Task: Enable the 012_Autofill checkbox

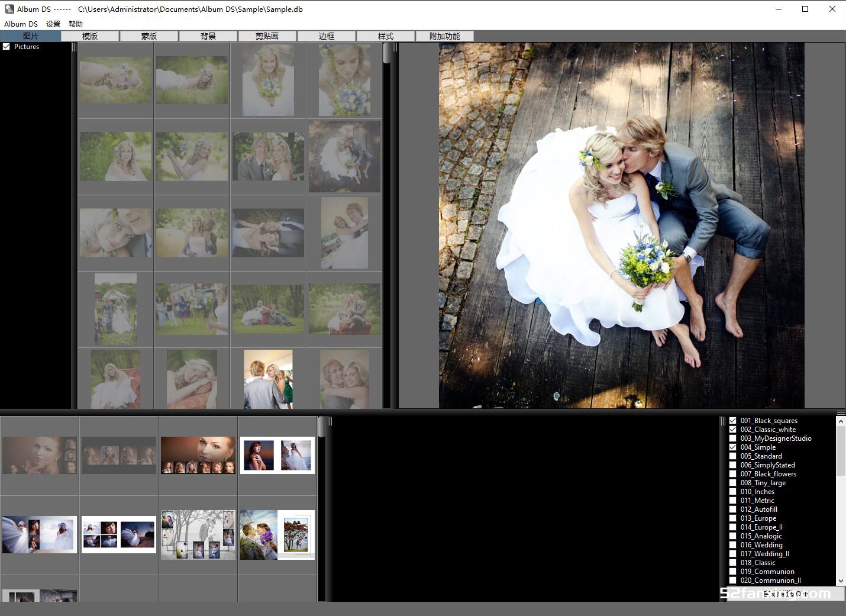Action: 733,509
